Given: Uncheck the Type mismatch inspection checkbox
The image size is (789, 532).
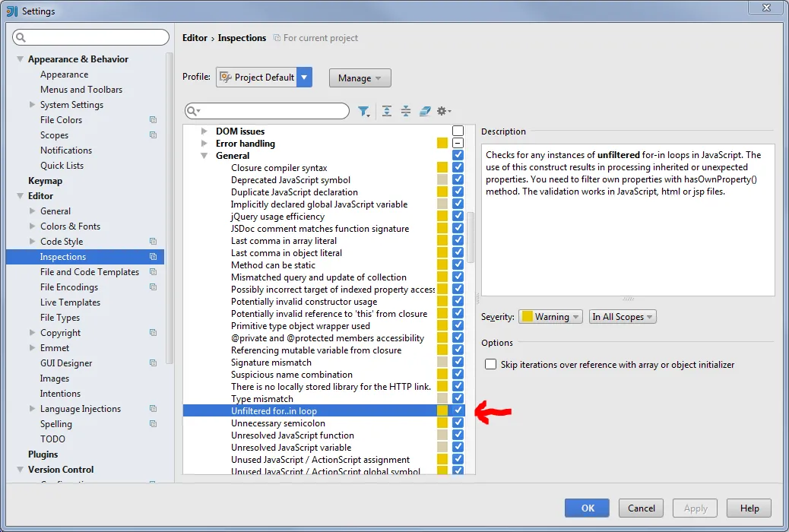Looking at the screenshot, I should pos(458,399).
